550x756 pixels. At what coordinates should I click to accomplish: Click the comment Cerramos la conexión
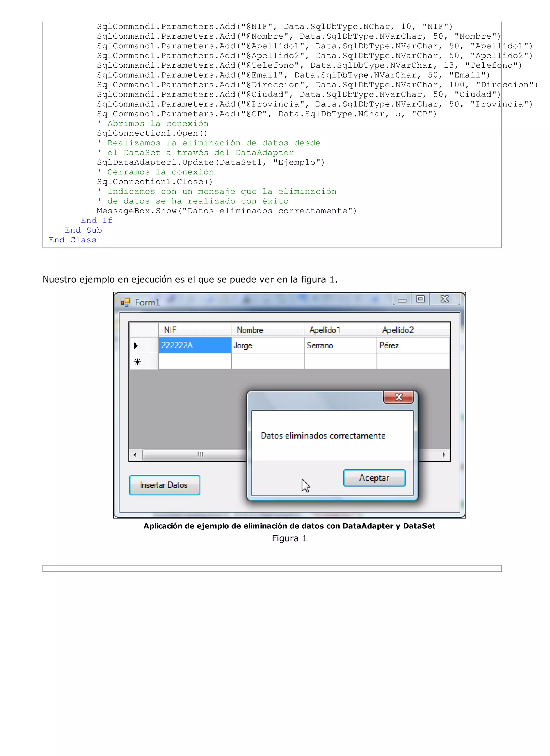click(x=156, y=172)
